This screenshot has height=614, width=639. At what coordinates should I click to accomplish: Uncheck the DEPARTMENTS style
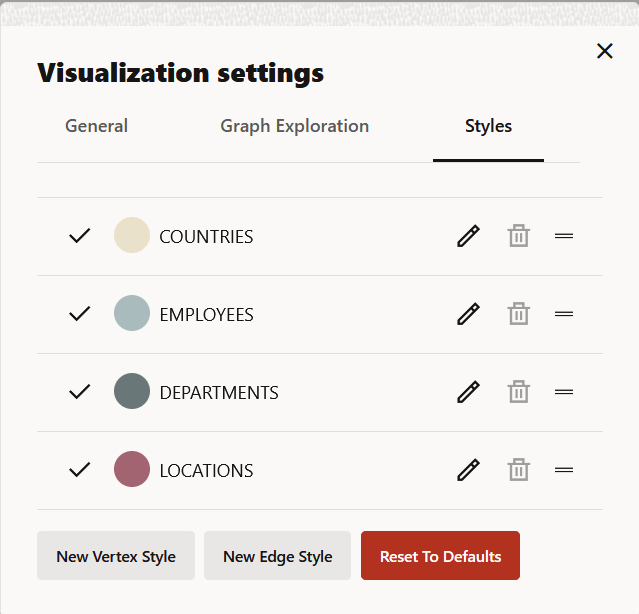tap(80, 392)
